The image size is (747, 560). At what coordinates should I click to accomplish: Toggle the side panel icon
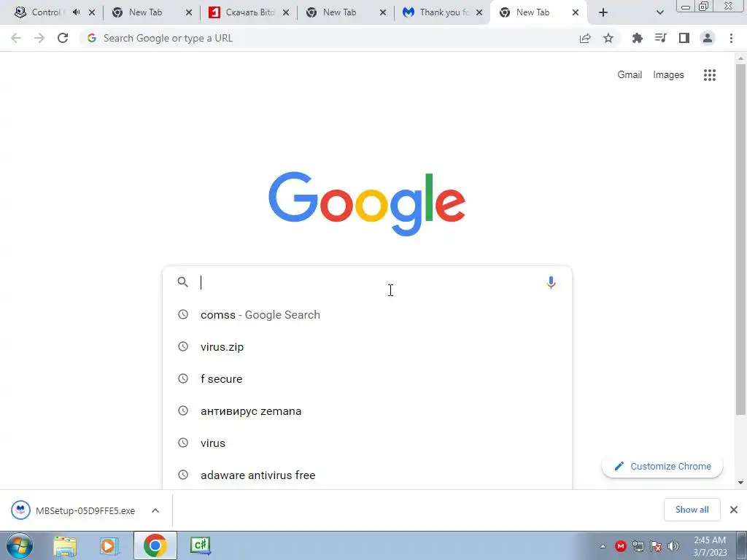point(684,38)
